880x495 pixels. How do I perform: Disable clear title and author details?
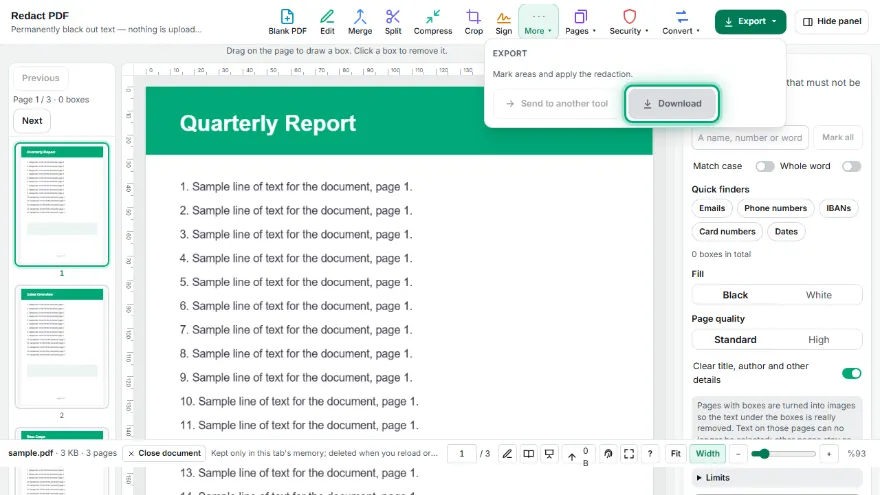tap(851, 373)
